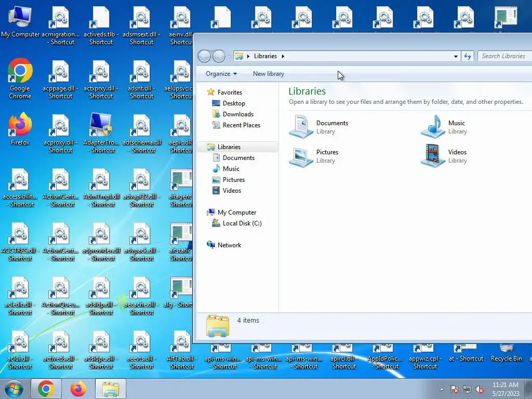
Task: Select Recent Places under Favorites
Action: pos(236,125)
